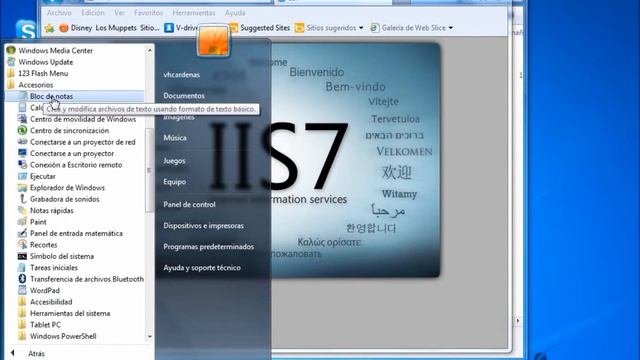Open the Herramientas menu in browser
Screen dimensions: 640x360
[194, 13]
